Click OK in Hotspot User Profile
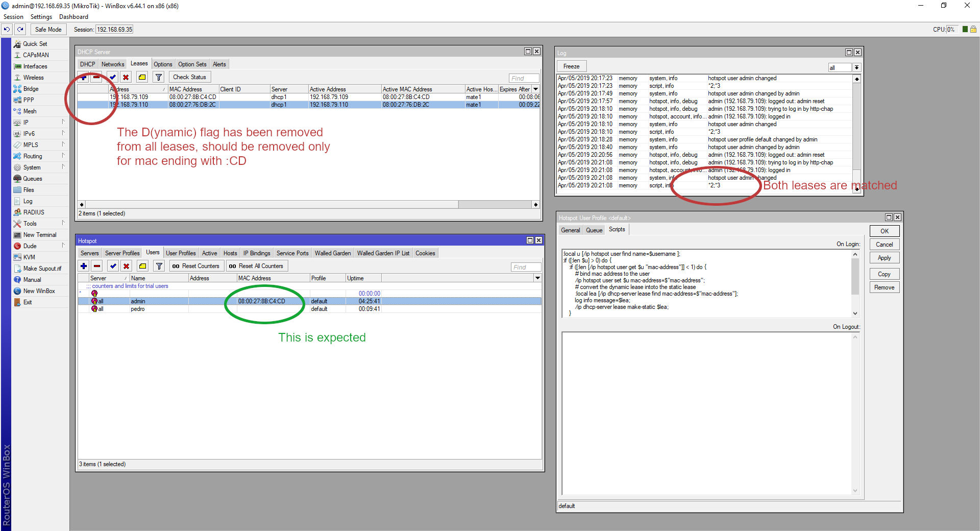This screenshot has height=531, width=980. 884,231
